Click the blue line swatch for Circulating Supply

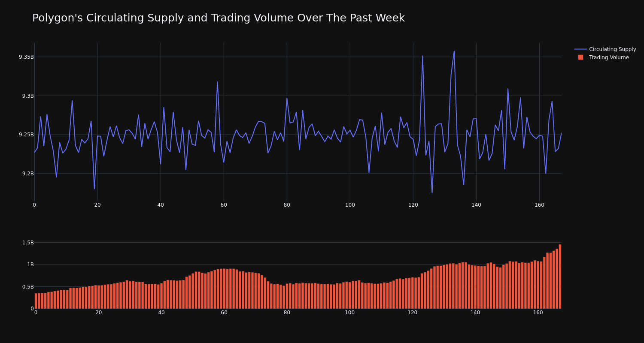(x=580, y=49)
